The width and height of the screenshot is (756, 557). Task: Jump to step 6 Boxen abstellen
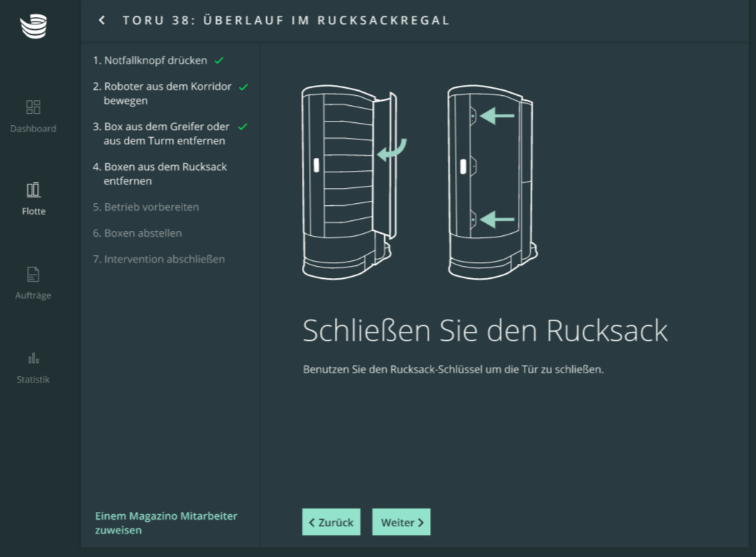tap(137, 233)
